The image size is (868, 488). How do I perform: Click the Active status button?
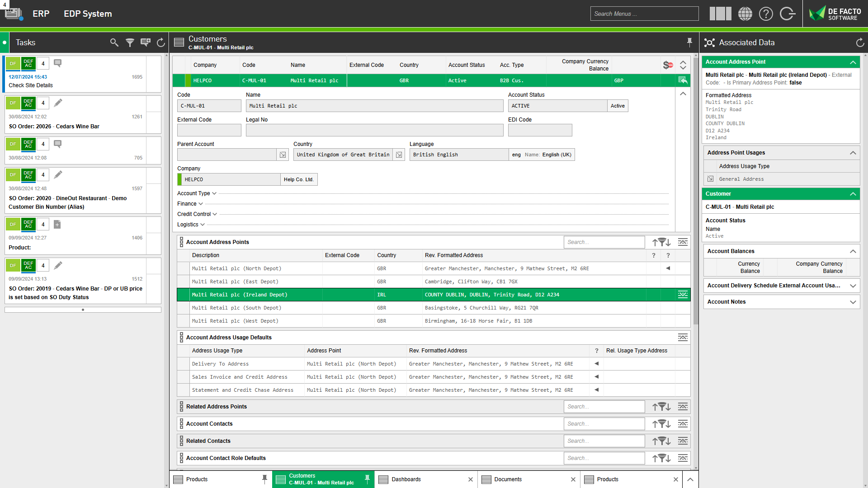618,105
